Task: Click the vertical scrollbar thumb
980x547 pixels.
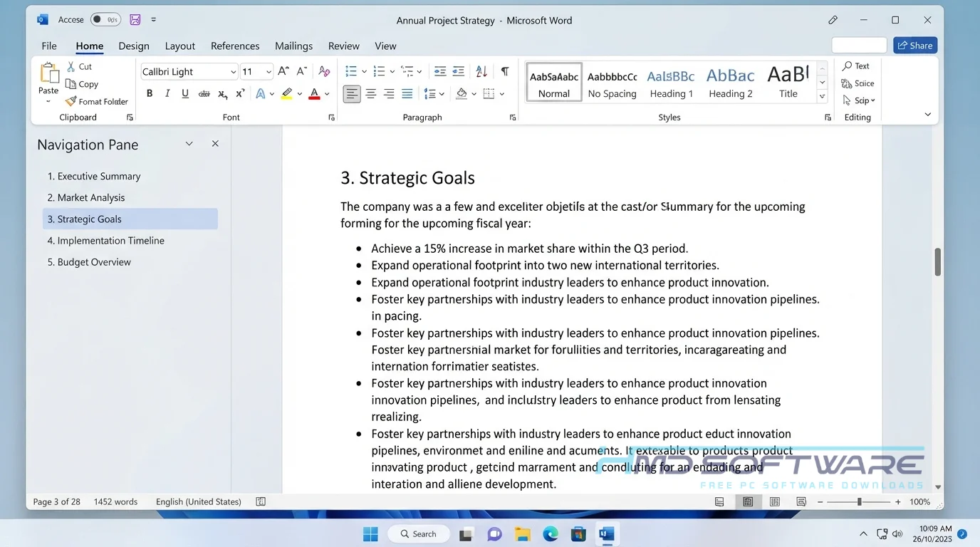Action: pyautogui.click(x=938, y=262)
